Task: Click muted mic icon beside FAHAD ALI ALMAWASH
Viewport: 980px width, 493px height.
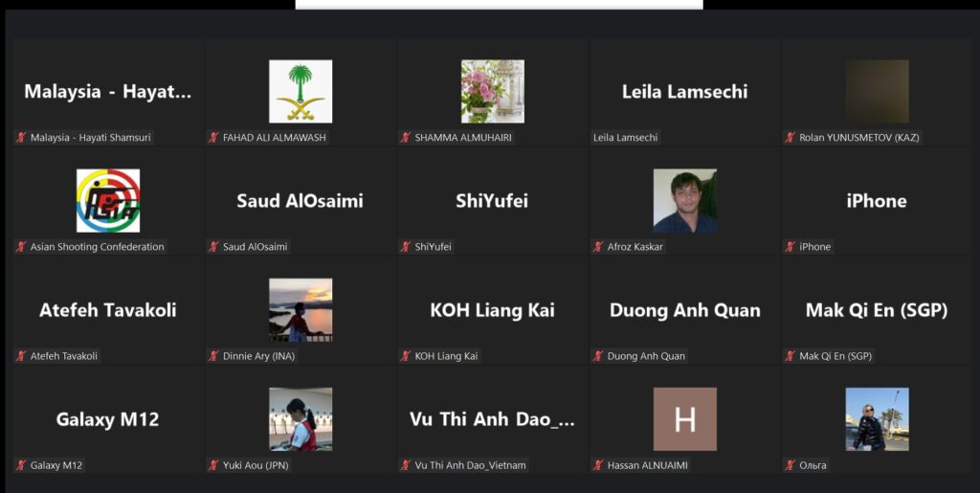Action: click(x=213, y=138)
